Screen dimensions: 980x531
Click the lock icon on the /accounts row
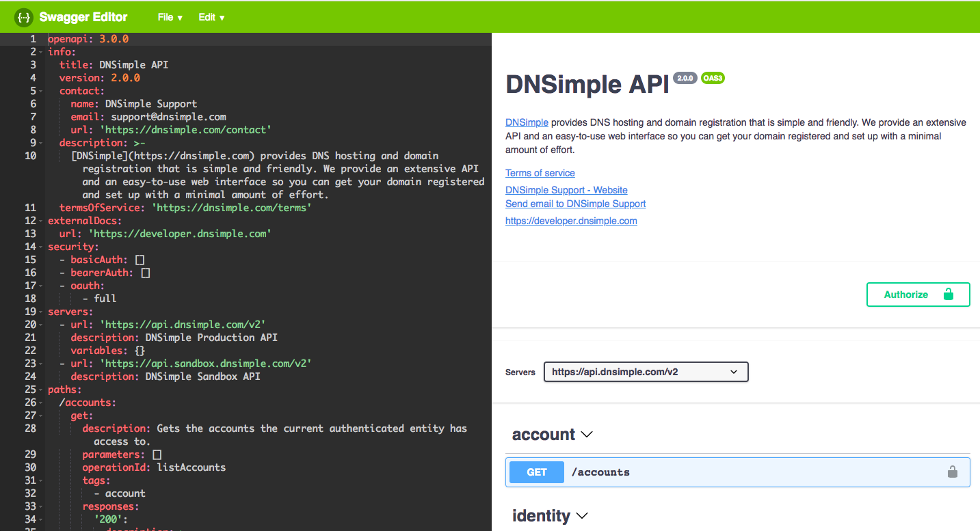click(x=952, y=472)
